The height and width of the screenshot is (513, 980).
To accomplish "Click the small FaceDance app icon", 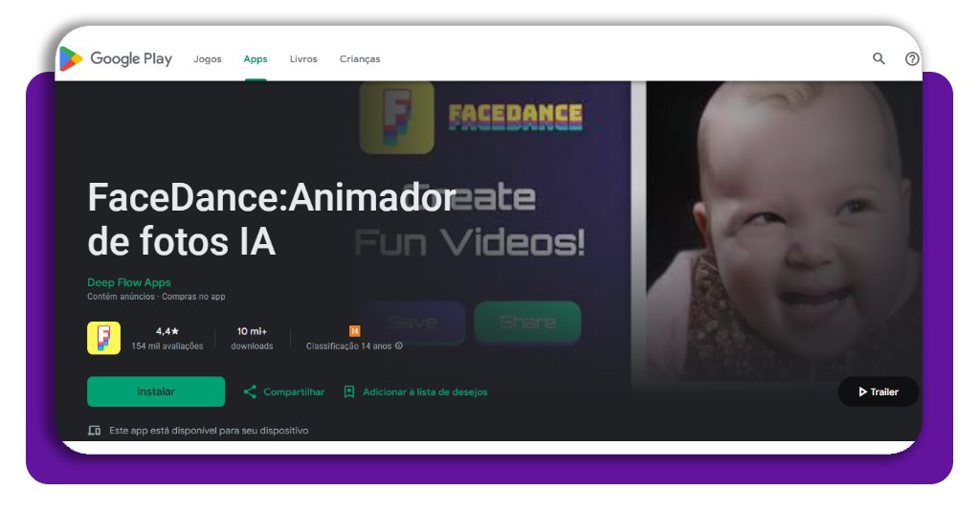I will pos(103,338).
